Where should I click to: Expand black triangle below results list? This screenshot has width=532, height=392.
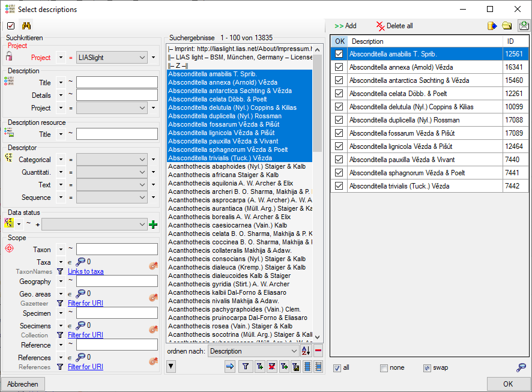coord(171,366)
